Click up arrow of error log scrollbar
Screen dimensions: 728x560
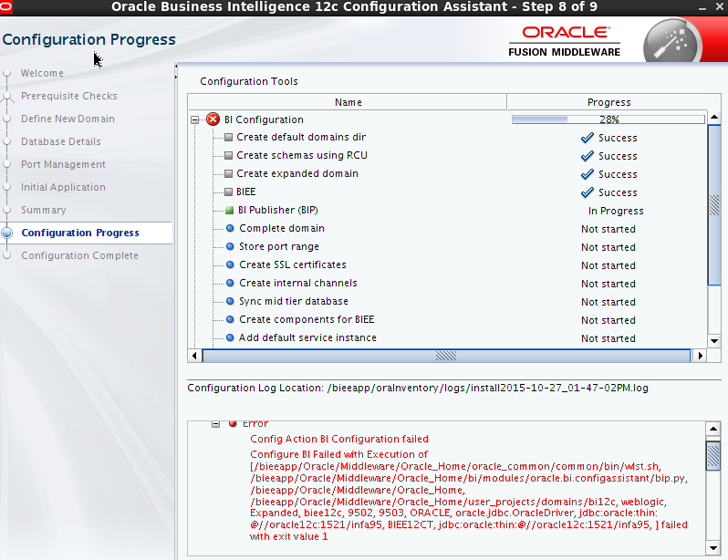point(713,429)
